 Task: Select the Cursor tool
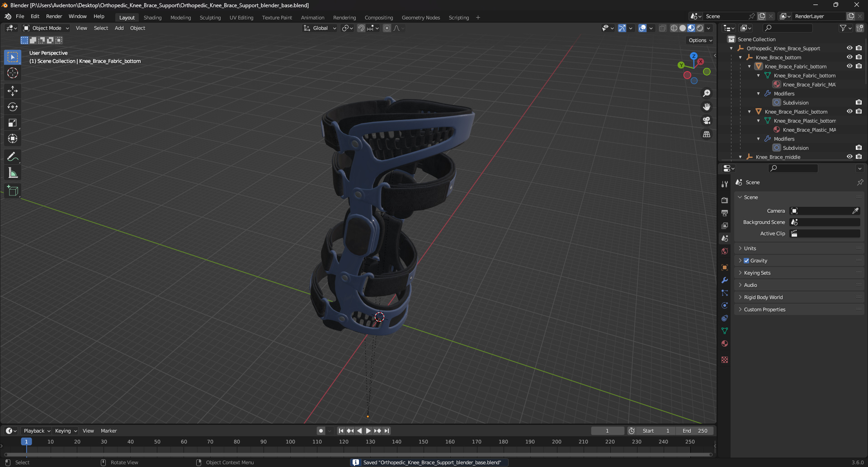pos(13,73)
